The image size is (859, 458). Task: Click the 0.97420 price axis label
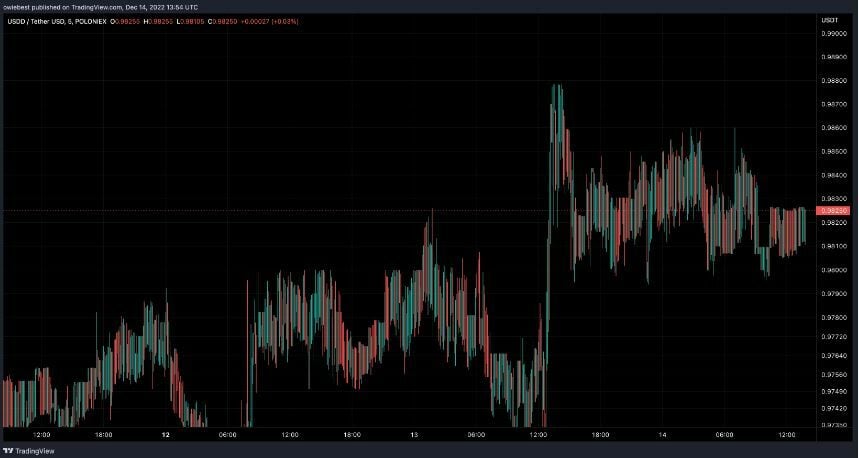(x=833, y=408)
